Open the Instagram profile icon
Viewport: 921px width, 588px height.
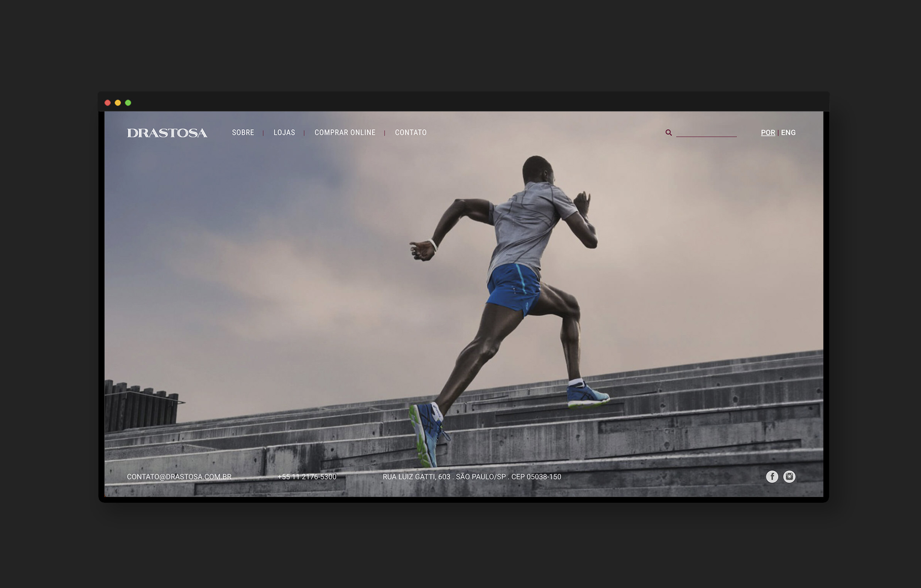pos(789,477)
